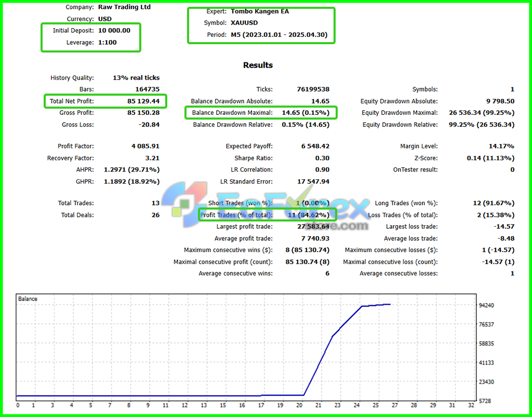This screenshot has width=532, height=417.
Task: Click the Balance label on the chart
Action: pos(28,299)
